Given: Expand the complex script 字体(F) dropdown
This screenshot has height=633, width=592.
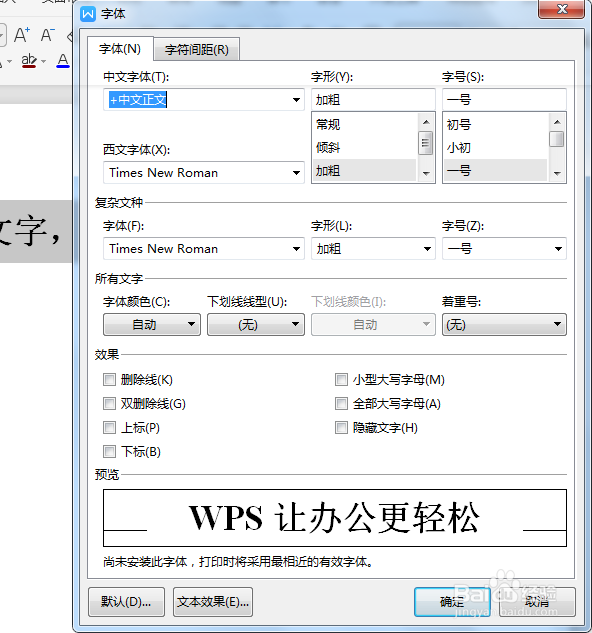Looking at the screenshot, I should tap(296, 249).
